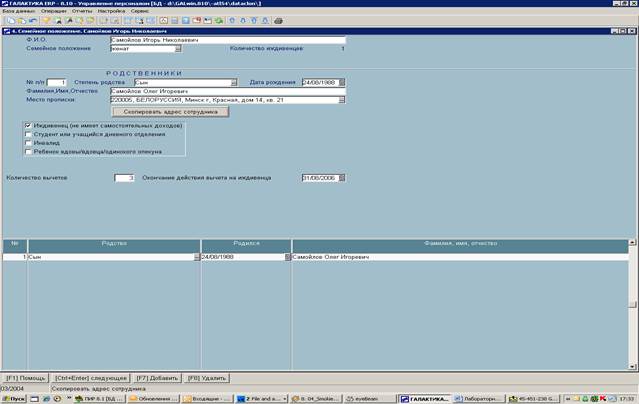Open the Дата рождения date picker
This screenshot has height=404, width=639.
pos(341,82)
